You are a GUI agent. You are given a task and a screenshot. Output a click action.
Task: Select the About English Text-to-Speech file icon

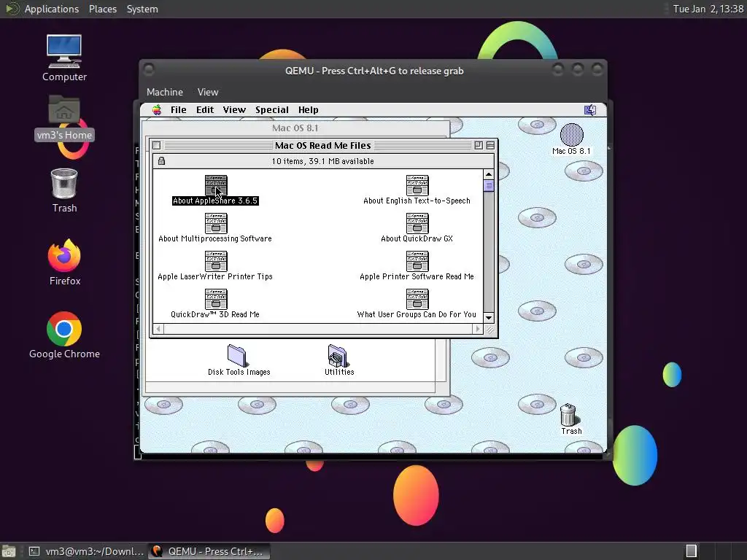417,185
